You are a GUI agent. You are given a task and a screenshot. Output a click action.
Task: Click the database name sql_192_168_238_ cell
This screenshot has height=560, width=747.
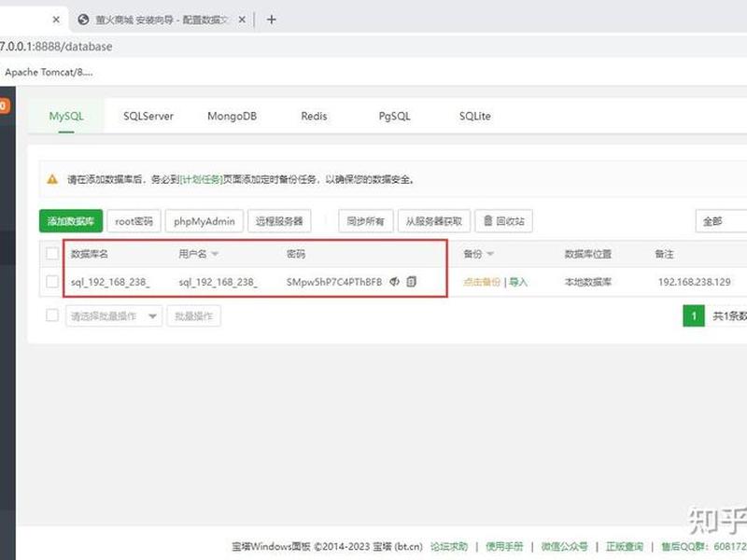tap(110, 282)
